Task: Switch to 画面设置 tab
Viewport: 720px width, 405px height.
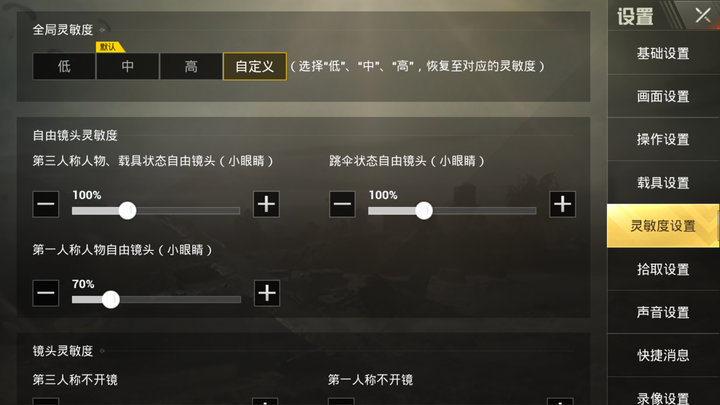Action: pos(663,96)
